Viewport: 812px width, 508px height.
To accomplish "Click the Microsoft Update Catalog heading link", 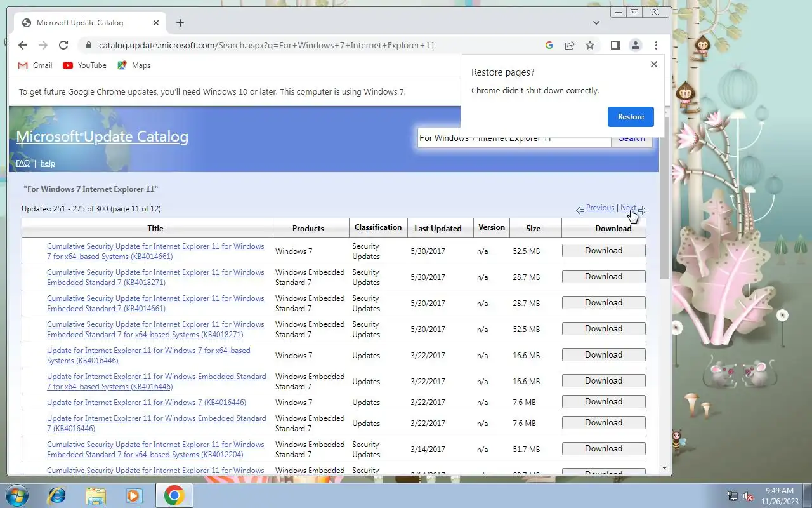I will coord(102,137).
